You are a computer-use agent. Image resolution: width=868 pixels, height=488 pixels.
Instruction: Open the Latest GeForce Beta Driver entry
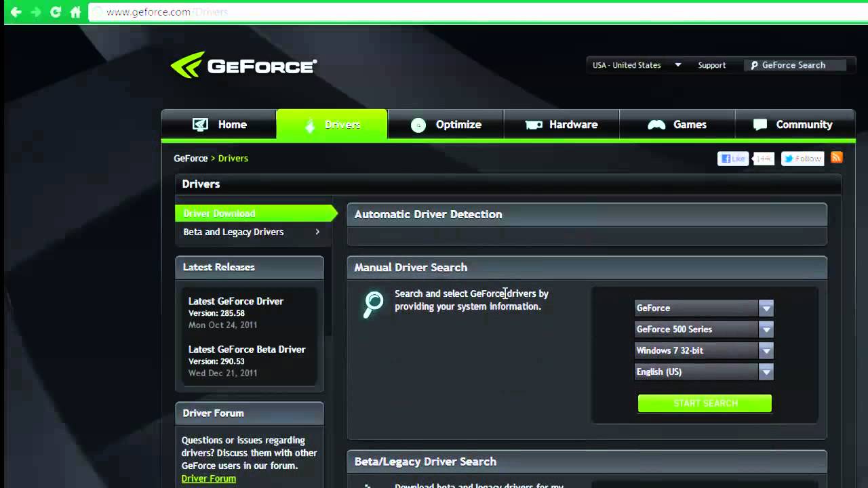coord(247,350)
